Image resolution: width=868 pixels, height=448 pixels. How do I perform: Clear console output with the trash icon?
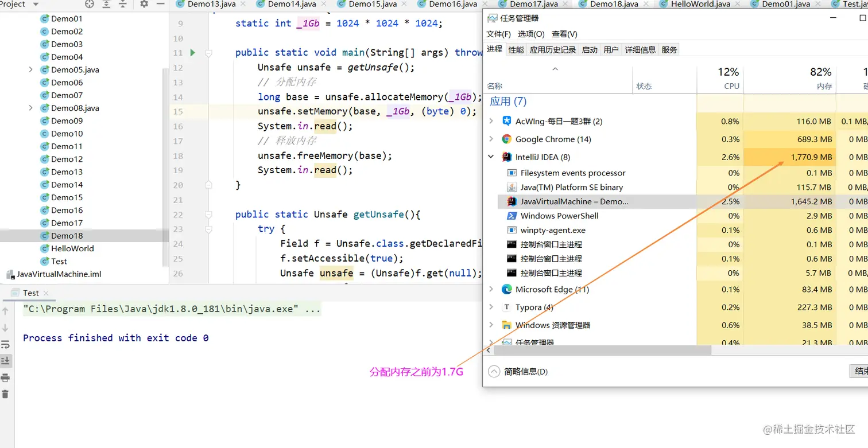click(x=5, y=394)
